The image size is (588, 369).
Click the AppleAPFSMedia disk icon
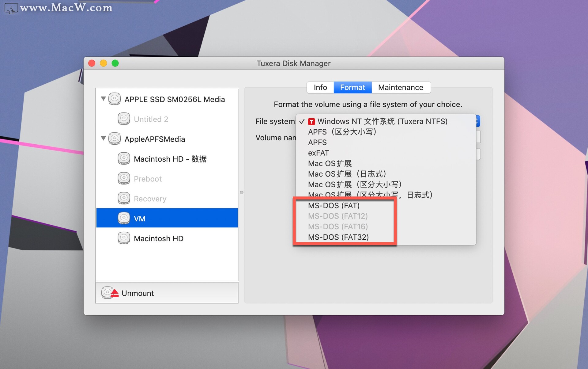(115, 139)
